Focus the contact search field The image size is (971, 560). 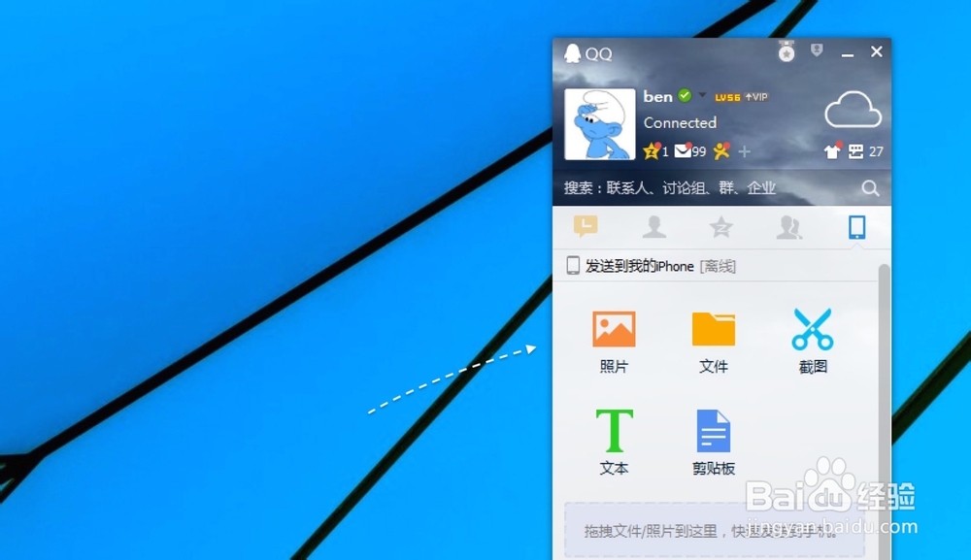[706, 187]
